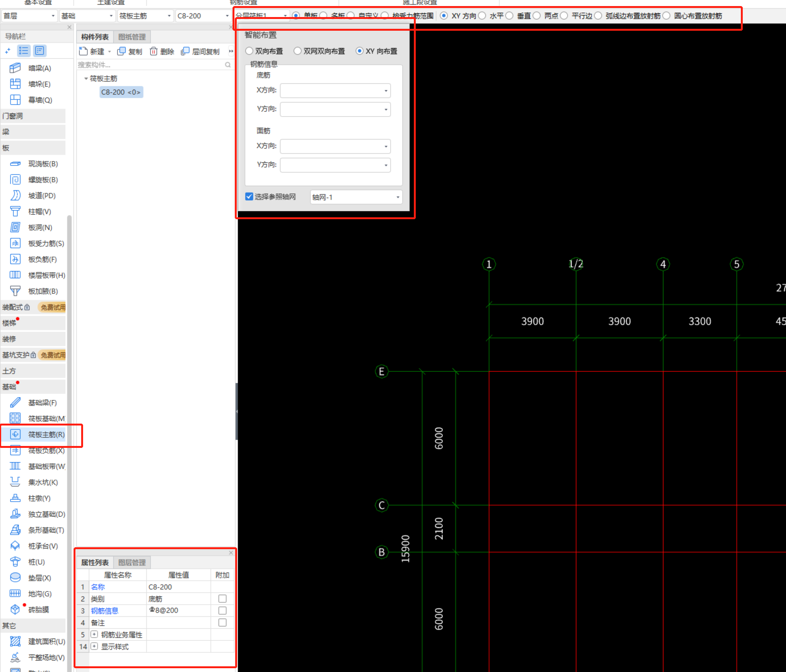Check 附加 box for 钢筋信息 row
786x672 pixels.
222,611
